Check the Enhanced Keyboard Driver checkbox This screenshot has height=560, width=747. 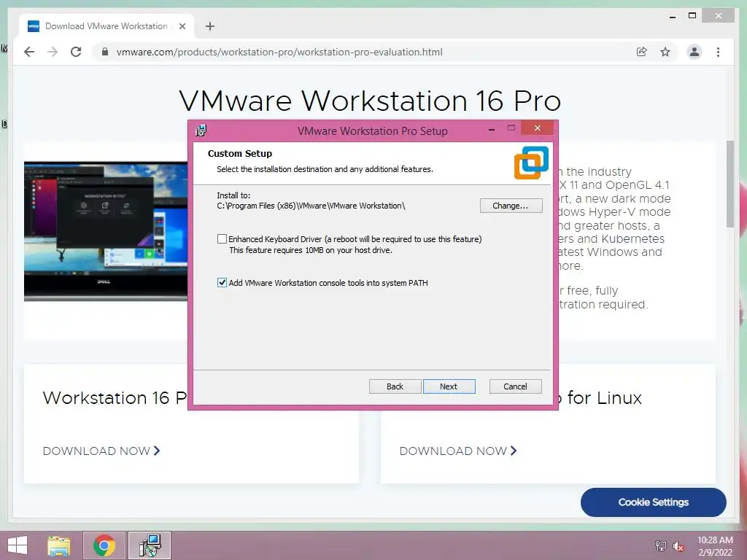(222, 239)
